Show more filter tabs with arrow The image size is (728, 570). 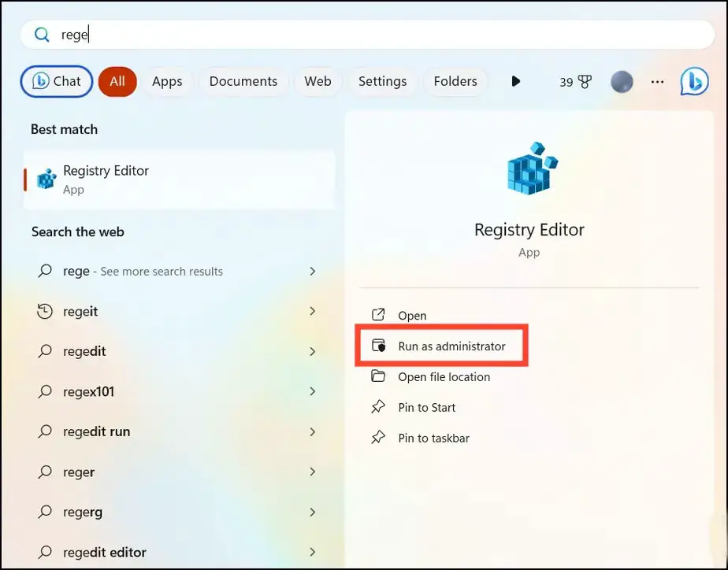pyautogui.click(x=515, y=82)
